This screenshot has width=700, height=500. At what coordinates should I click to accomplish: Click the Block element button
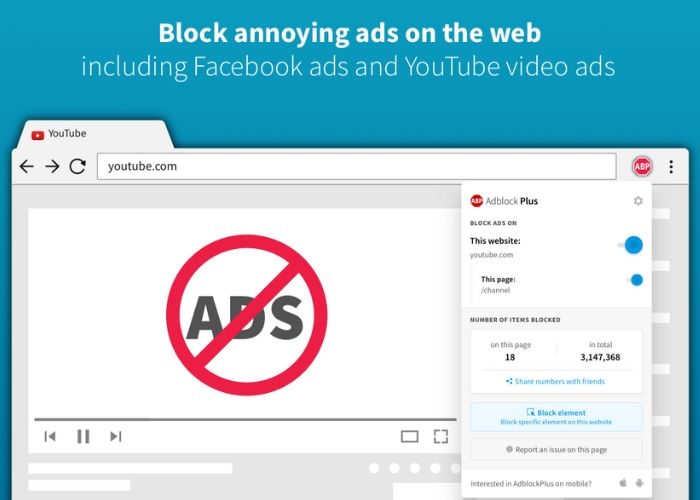click(x=556, y=417)
